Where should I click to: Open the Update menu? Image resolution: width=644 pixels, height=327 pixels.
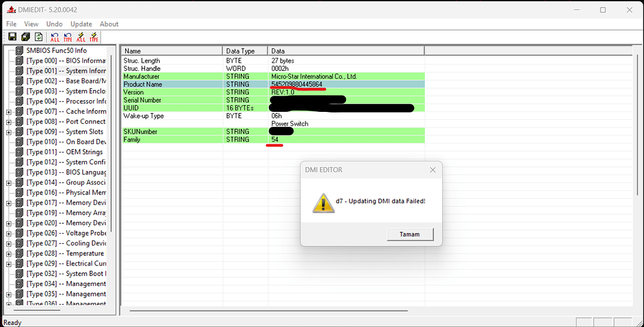(x=81, y=24)
